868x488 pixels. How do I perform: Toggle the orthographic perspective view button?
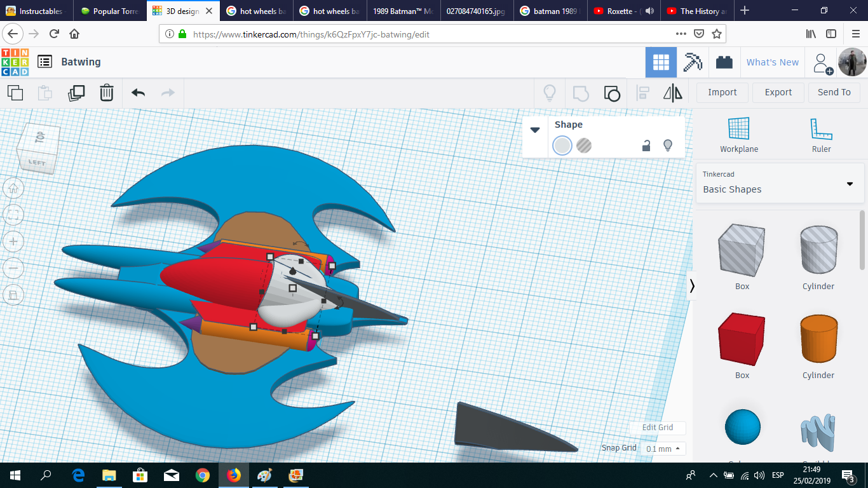(x=14, y=295)
